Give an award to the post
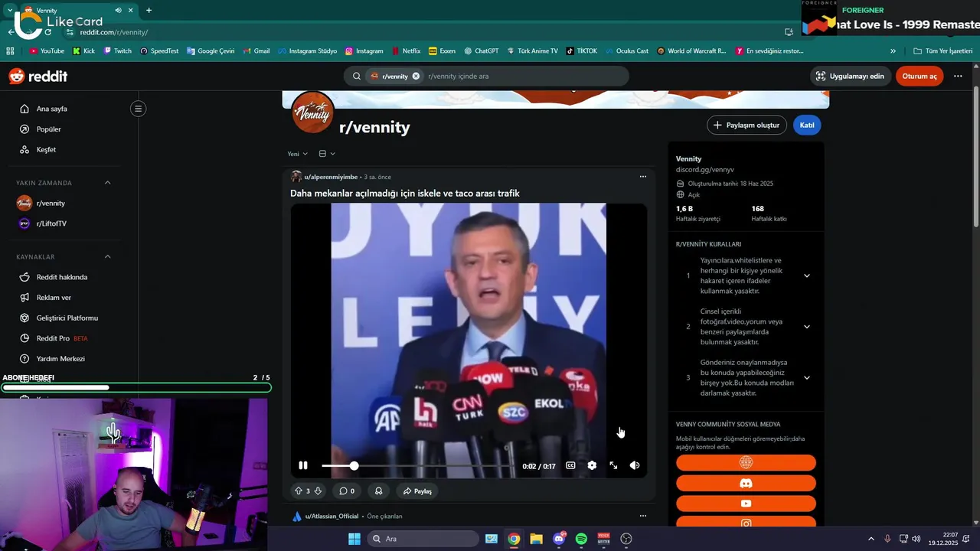The image size is (980, 551). (378, 491)
